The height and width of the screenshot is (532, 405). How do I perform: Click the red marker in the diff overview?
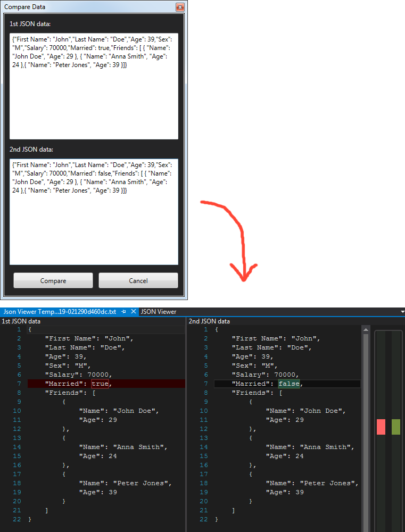(x=381, y=427)
